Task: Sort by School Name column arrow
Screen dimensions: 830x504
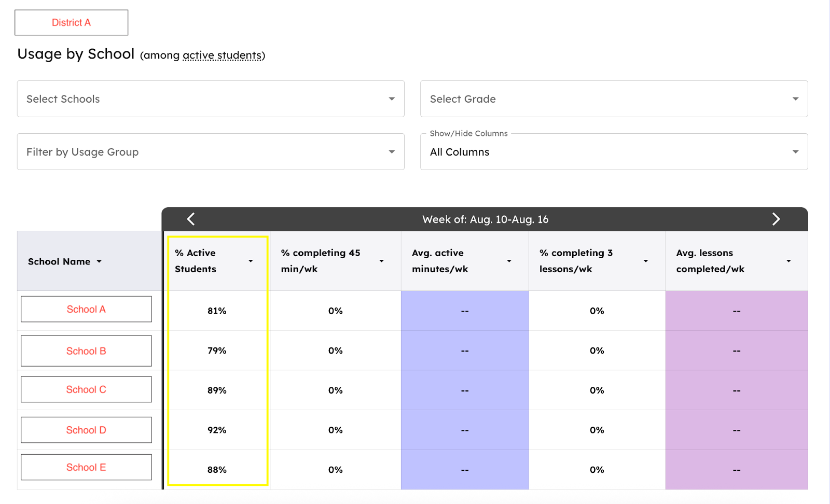Action: (99, 262)
